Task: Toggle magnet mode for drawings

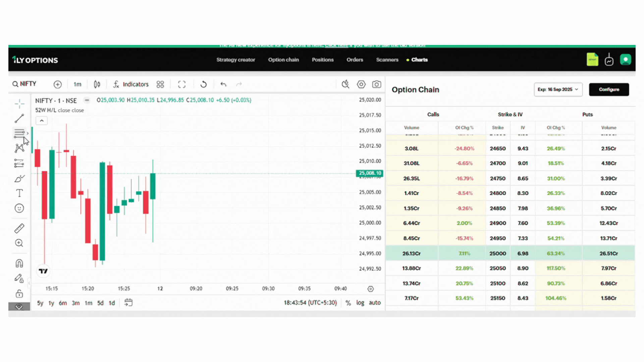Action: (x=19, y=263)
